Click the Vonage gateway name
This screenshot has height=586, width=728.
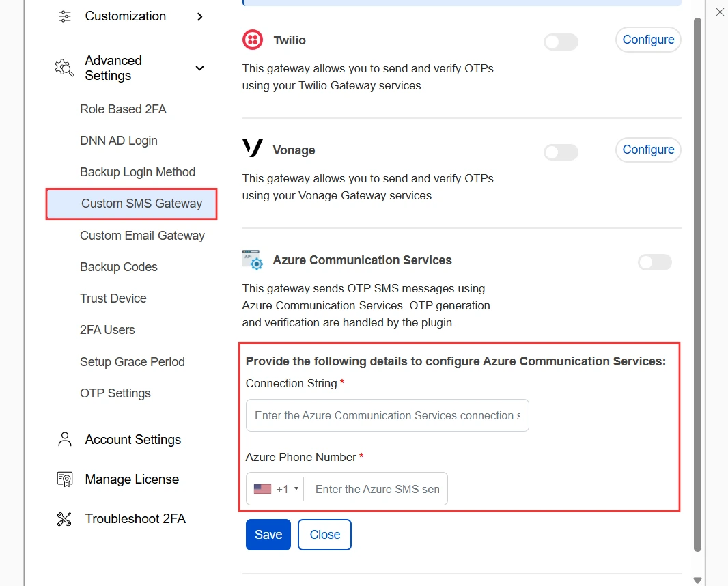click(x=294, y=150)
